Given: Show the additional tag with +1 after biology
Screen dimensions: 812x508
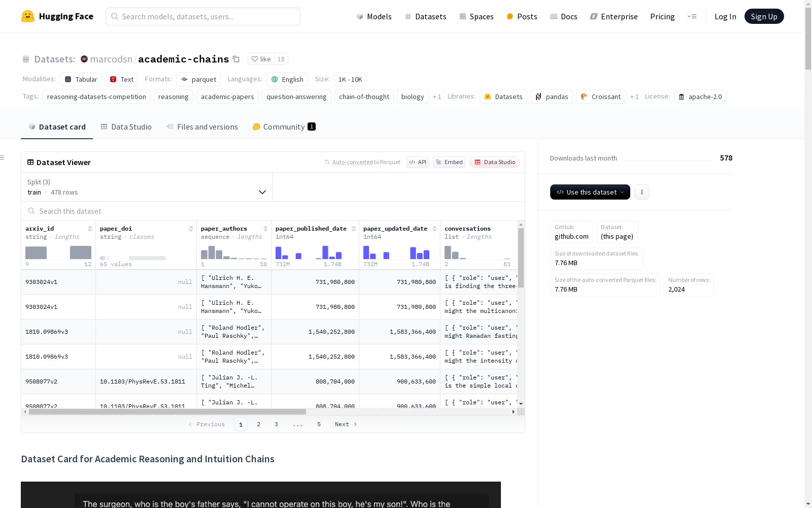Looking at the screenshot, I should point(437,97).
